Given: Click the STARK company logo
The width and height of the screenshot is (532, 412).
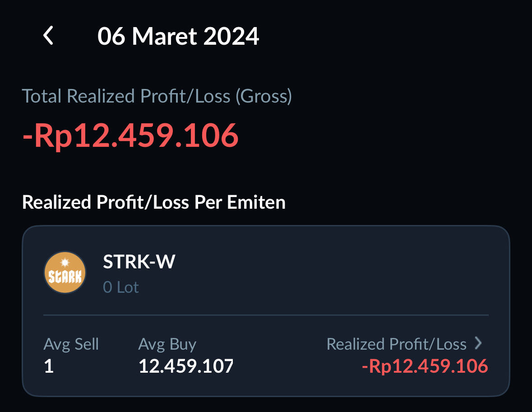Looking at the screenshot, I should click(x=65, y=273).
